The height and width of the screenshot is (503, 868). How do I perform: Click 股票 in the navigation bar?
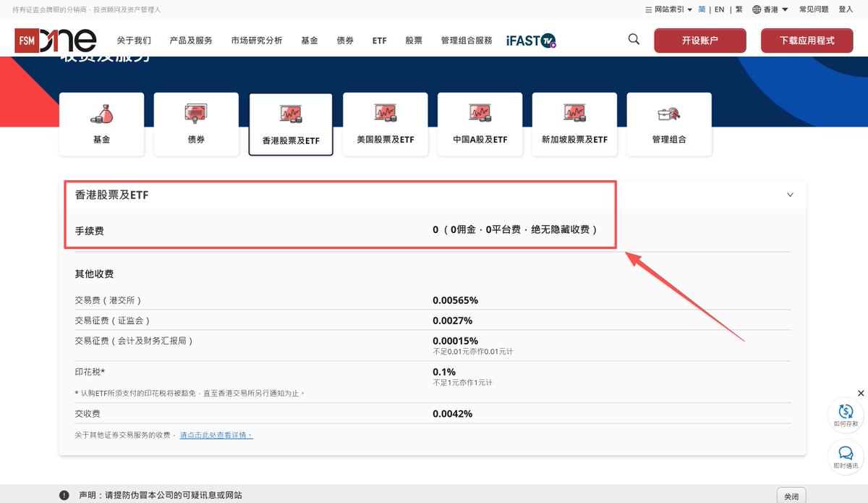[x=413, y=41]
